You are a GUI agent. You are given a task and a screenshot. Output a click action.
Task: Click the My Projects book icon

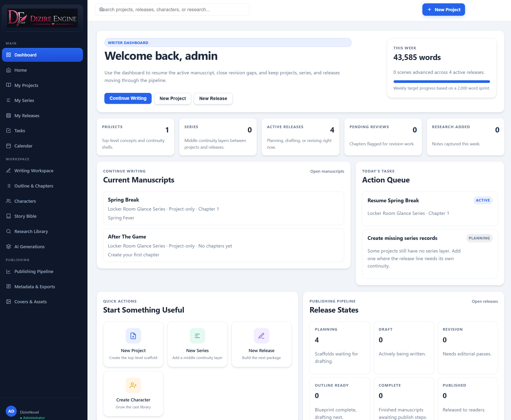click(9, 85)
